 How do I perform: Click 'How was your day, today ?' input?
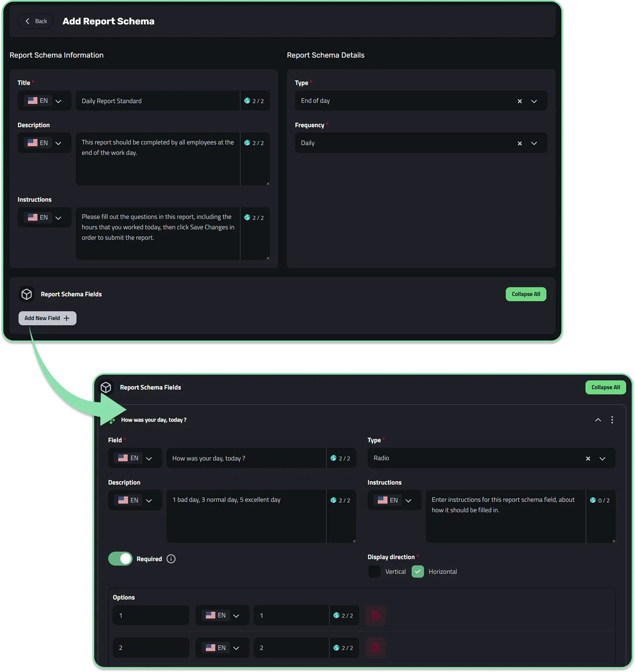pyautogui.click(x=246, y=458)
